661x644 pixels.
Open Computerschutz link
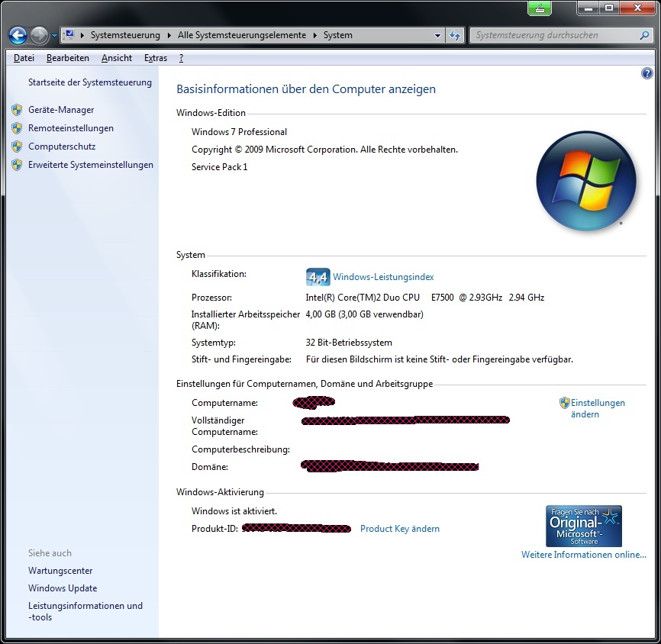(62, 147)
